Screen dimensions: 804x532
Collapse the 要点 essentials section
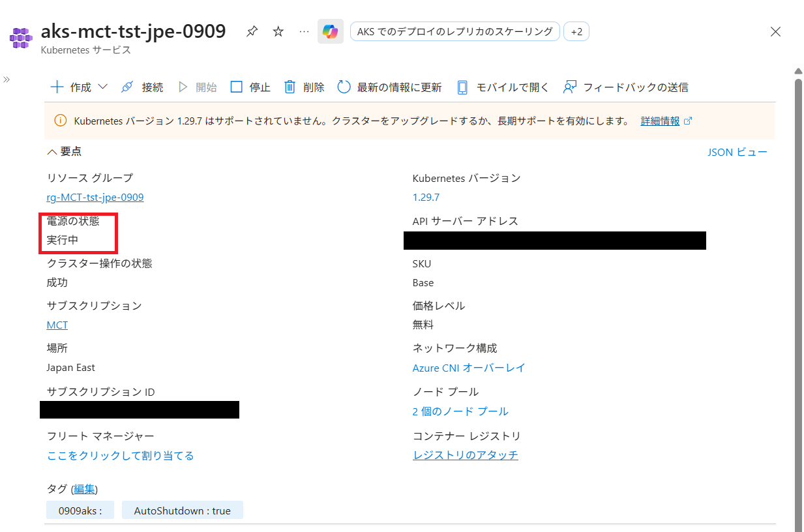point(64,151)
